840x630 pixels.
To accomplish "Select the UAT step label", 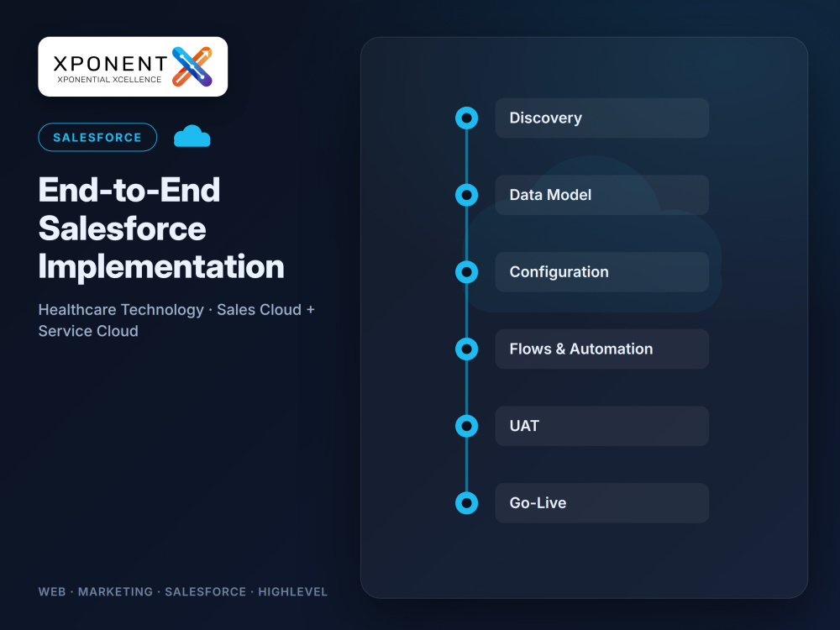I will pos(601,426).
